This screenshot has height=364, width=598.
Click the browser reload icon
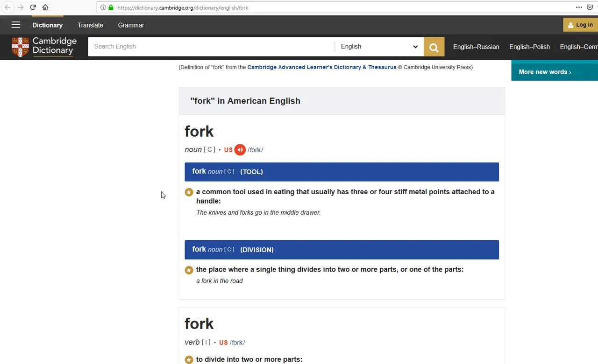(33, 7)
